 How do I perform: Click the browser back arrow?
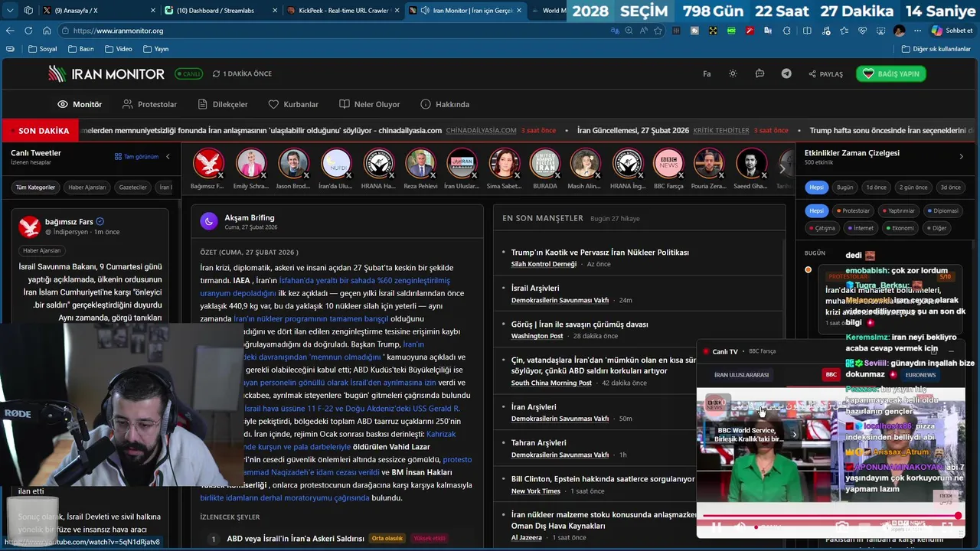(x=10, y=31)
